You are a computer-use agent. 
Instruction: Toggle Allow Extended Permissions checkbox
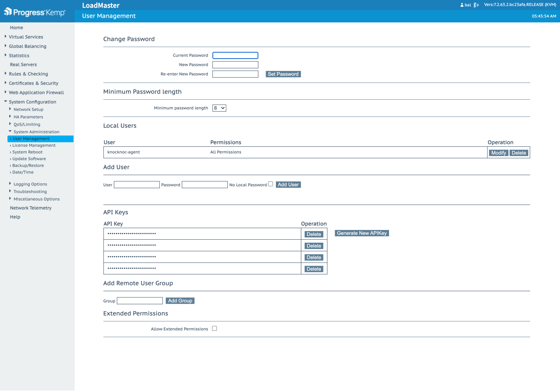(215, 328)
